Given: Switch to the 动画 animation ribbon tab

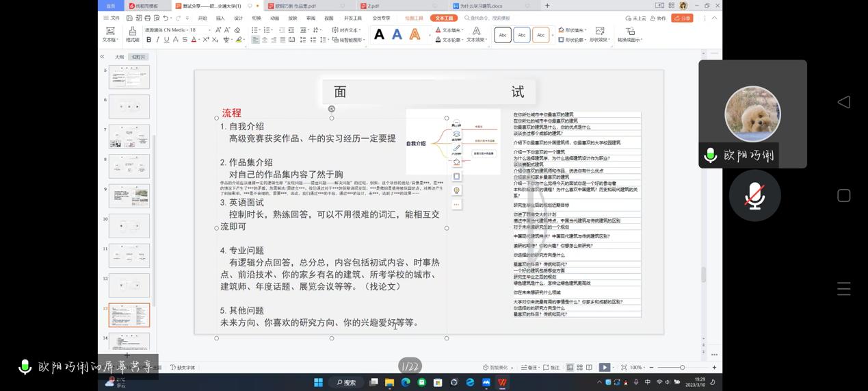Looking at the screenshot, I should coord(274,18).
